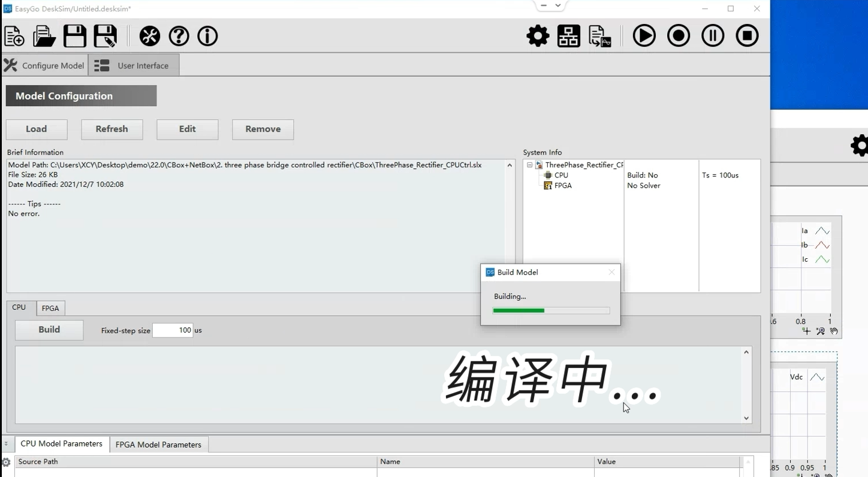The width and height of the screenshot is (868, 477).
Task: Switch to the Configure Model tab
Action: (x=44, y=65)
